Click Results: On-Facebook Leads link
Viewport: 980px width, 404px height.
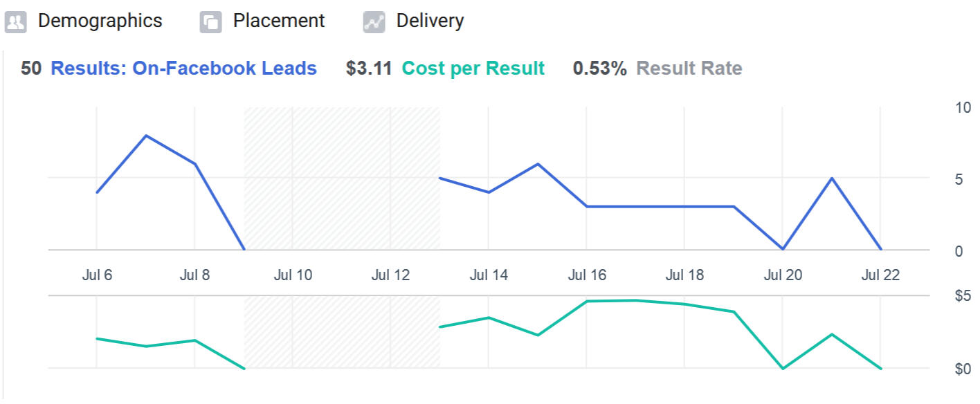183,68
